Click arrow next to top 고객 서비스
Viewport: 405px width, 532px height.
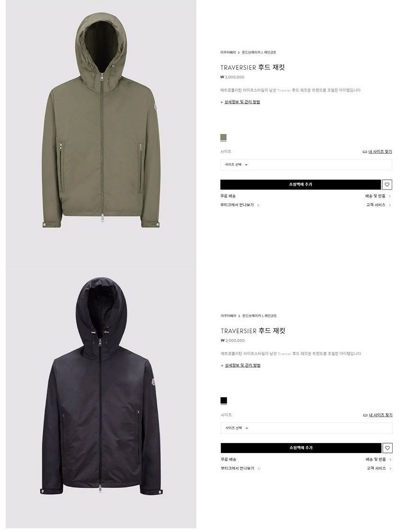pos(390,205)
